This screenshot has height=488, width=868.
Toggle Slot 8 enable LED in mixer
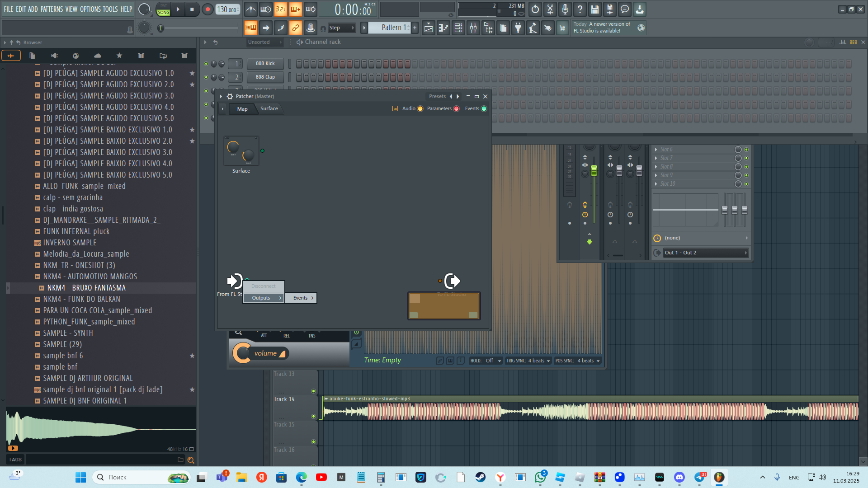coord(746,167)
